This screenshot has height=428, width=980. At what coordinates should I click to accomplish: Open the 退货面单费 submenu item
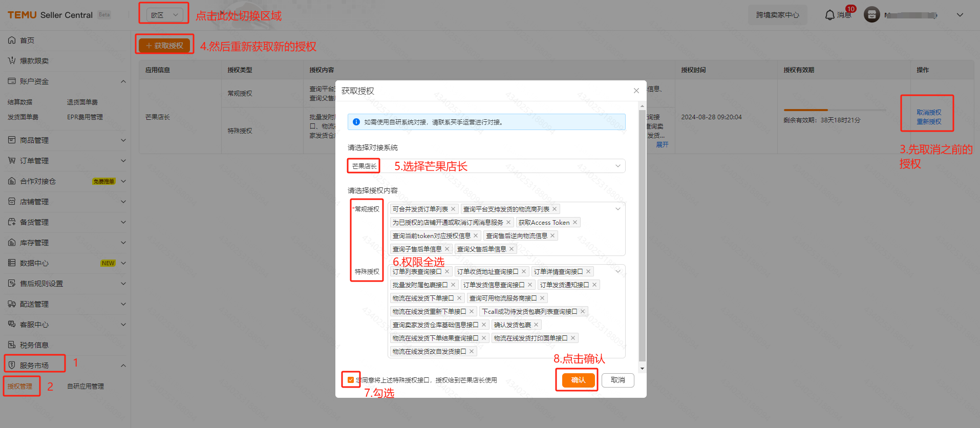click(x=82, y=102)
